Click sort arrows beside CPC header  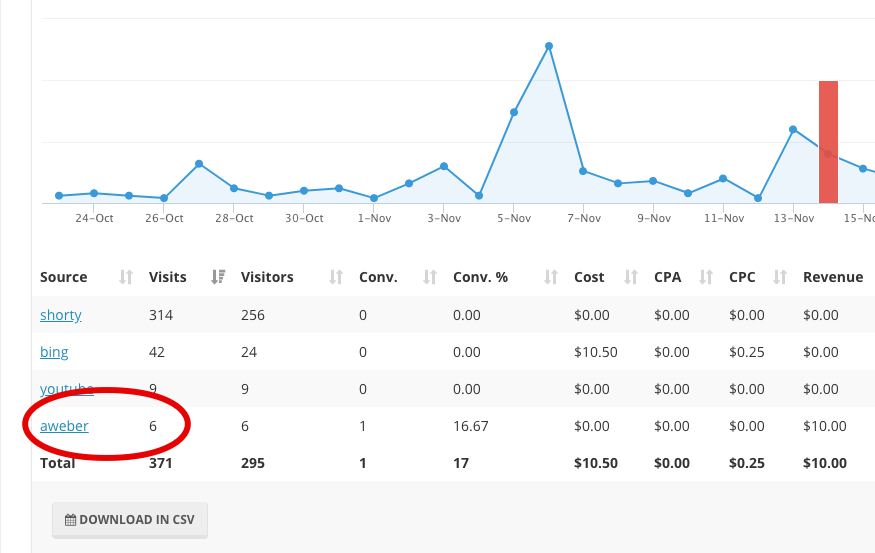[780, 277]
